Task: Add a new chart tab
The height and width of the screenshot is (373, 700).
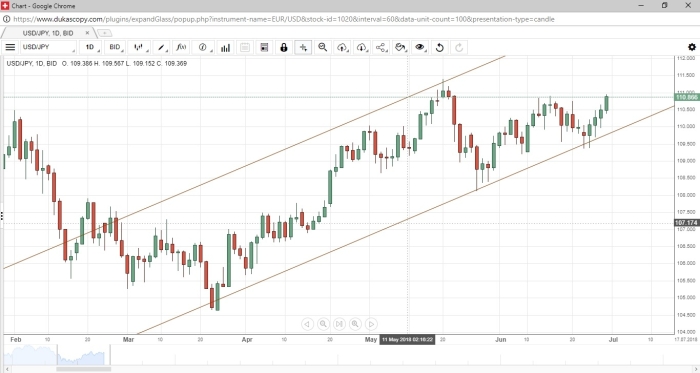Action: (104, 33)
